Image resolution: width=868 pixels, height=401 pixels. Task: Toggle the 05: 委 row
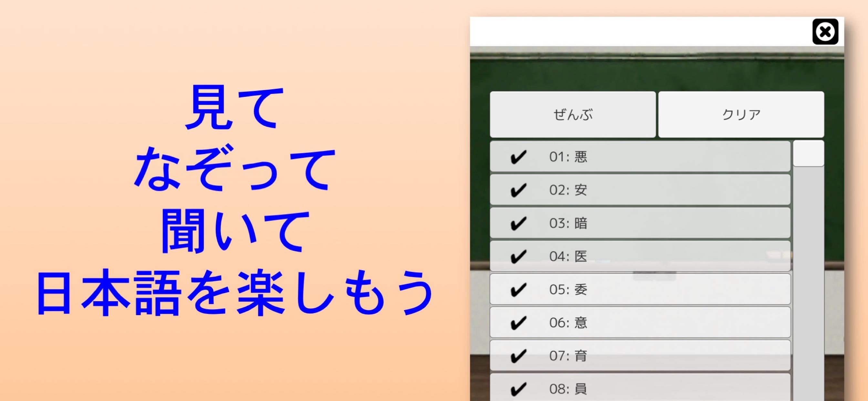640,289
